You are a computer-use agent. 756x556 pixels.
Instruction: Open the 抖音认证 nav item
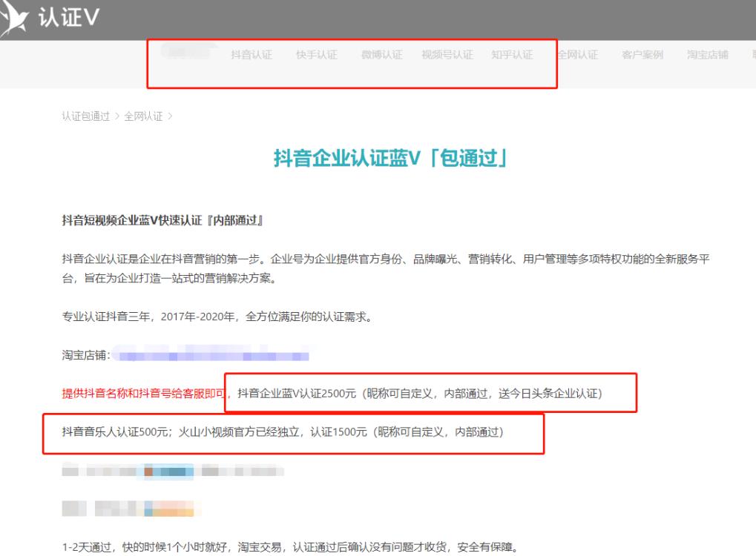click(252, 54)
